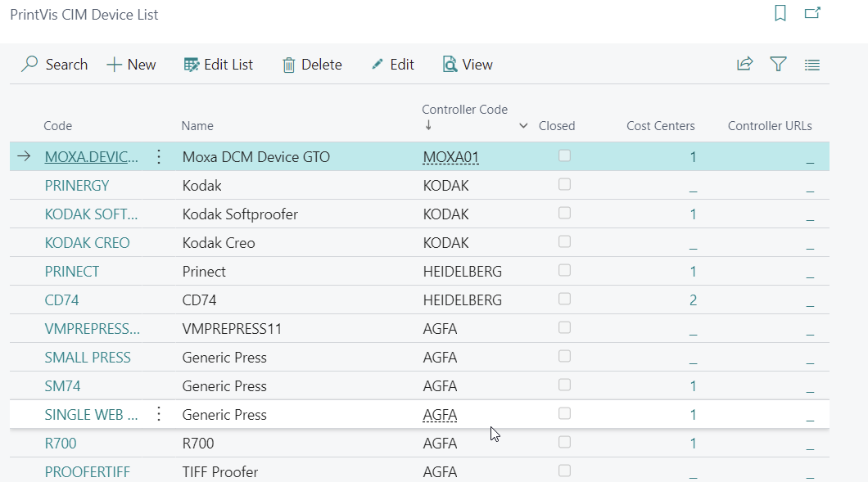Click the Controller Code sort arrow

(427, 126)
